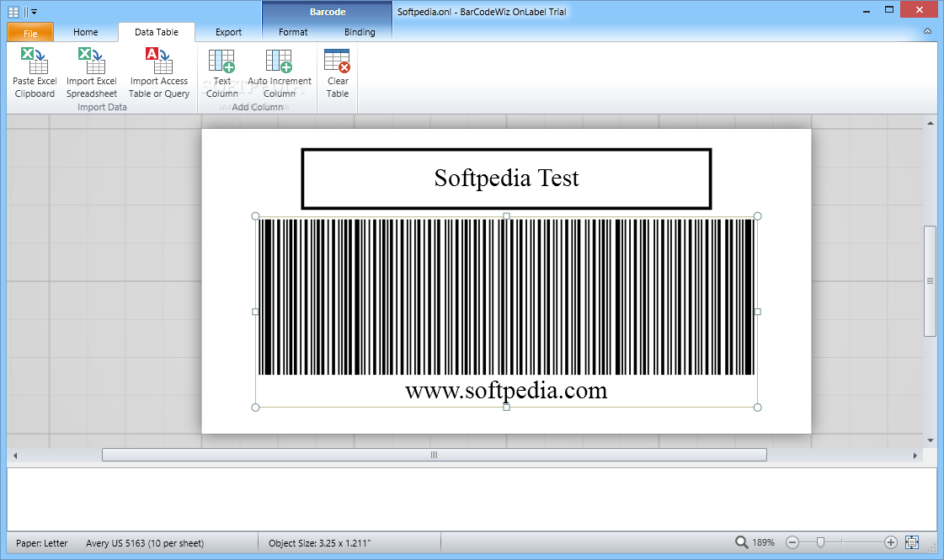Click the fit-to-window zoom icon

pyautogui.click(x=912, y=542)
